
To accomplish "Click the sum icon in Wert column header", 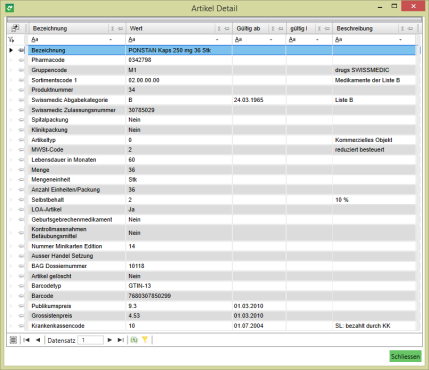I will [x=219, y=29].
